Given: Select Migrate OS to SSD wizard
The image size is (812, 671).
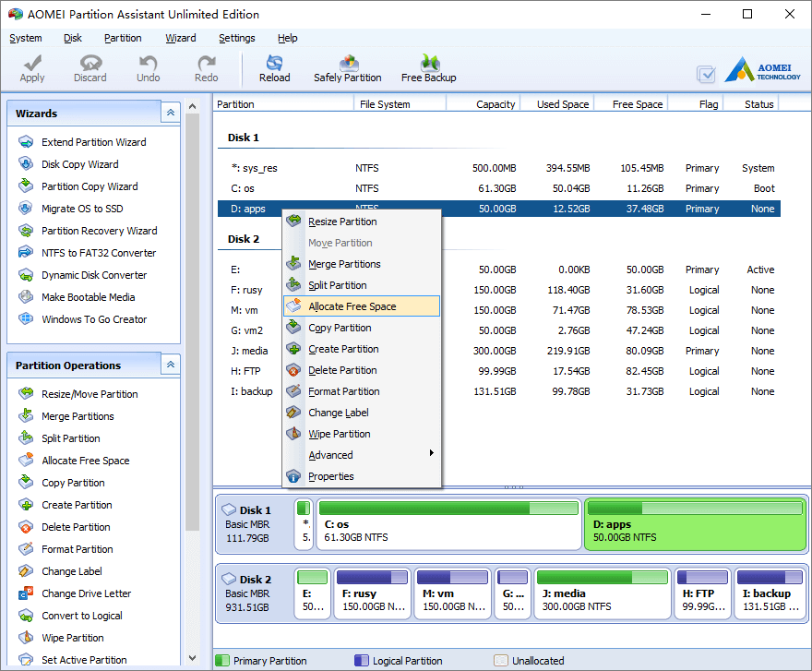Looking at the screenshot, I should tap(91, 208).
